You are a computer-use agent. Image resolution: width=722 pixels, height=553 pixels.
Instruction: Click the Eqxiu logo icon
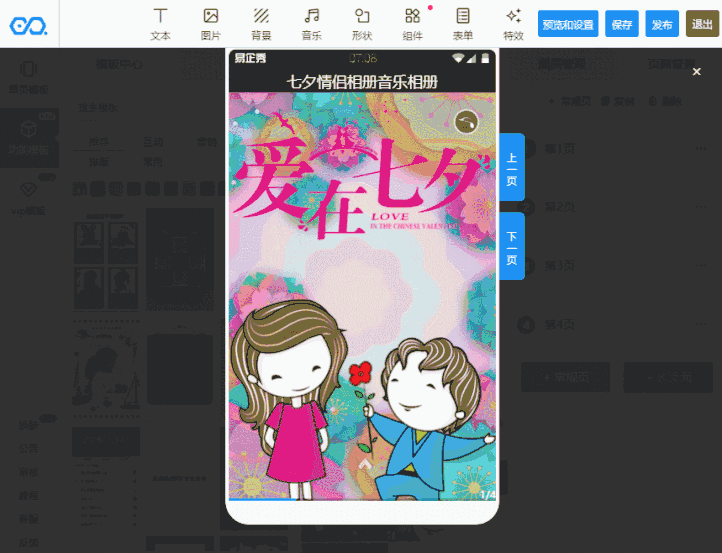[x=28, y=26]
